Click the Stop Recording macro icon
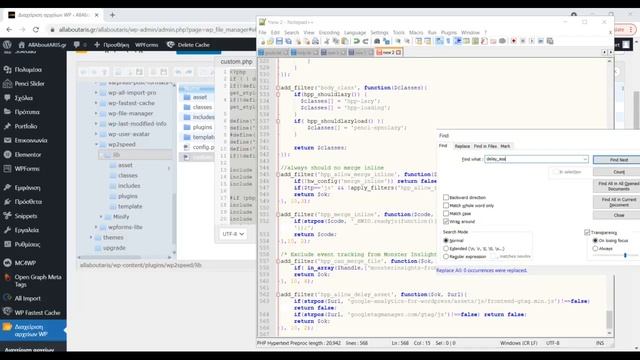640x360 pixels. point(522,41)
